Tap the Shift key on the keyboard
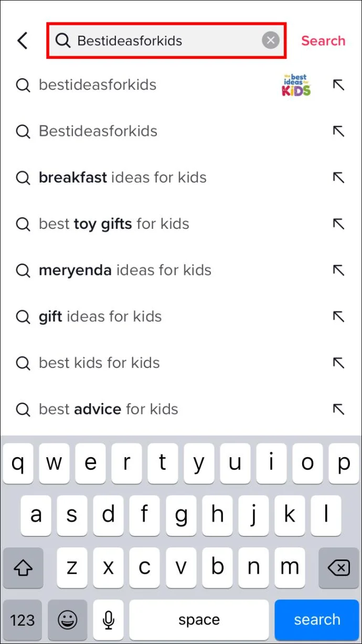Image resolution: width=362 pixels, height=644 pixels. [23, 567]
